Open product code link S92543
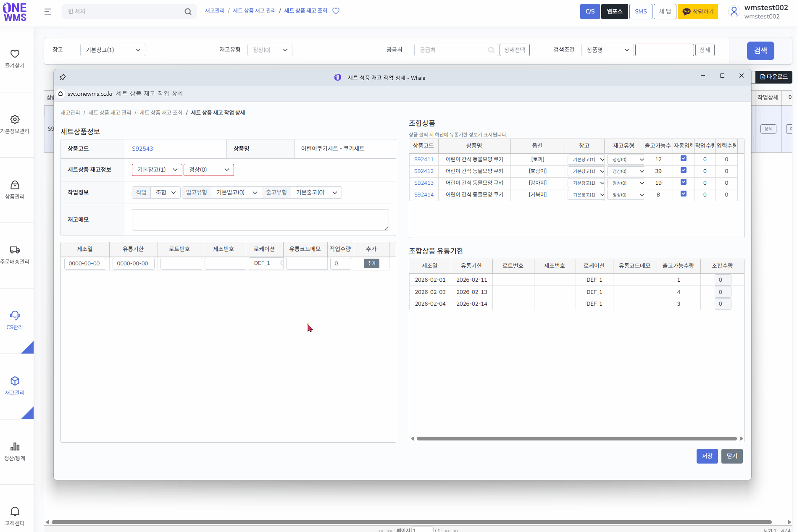Screen dimensions: 797x532 [x=142, y=149]
